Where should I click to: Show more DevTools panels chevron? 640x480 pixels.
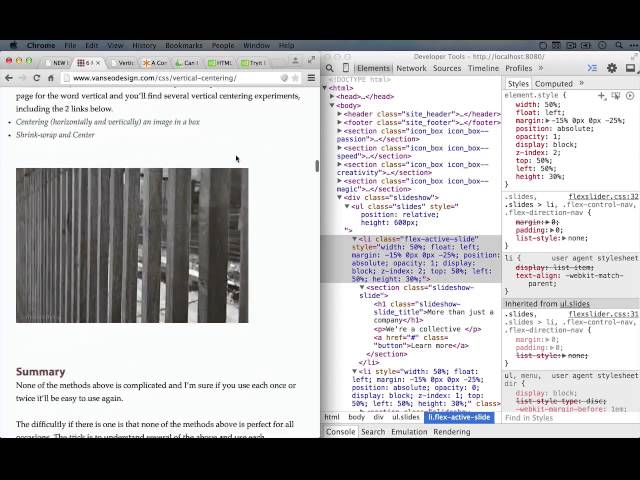coord(541,68)
